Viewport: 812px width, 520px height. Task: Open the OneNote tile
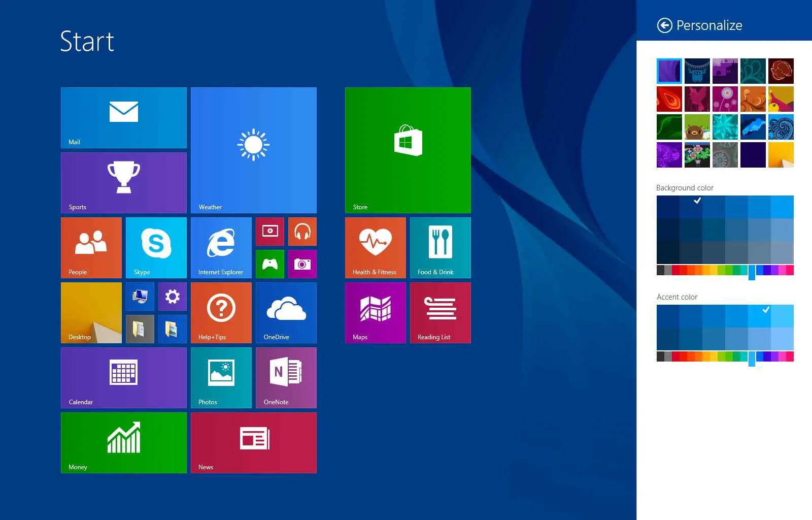[286, 378]
